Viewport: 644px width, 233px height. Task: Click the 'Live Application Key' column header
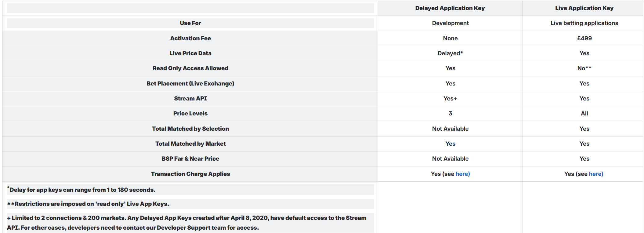584,8
